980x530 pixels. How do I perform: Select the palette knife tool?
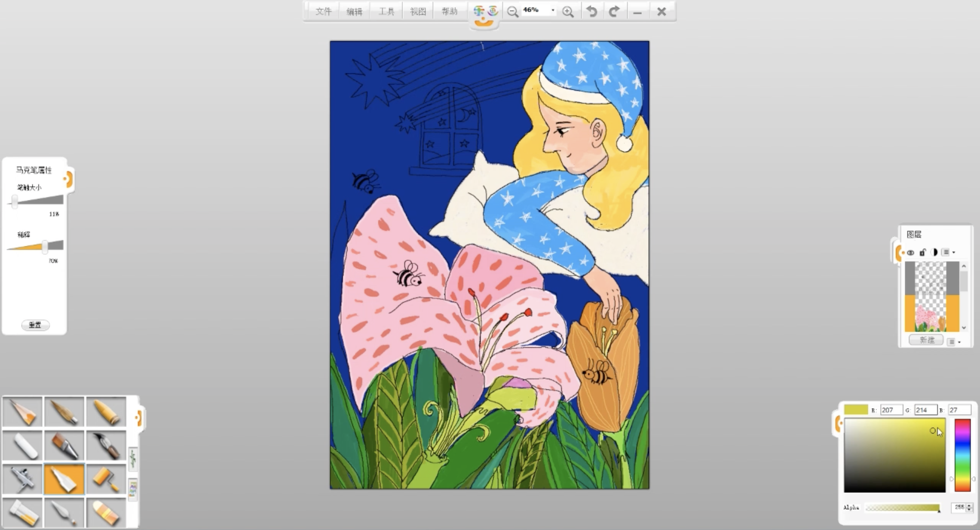(64, 513)
